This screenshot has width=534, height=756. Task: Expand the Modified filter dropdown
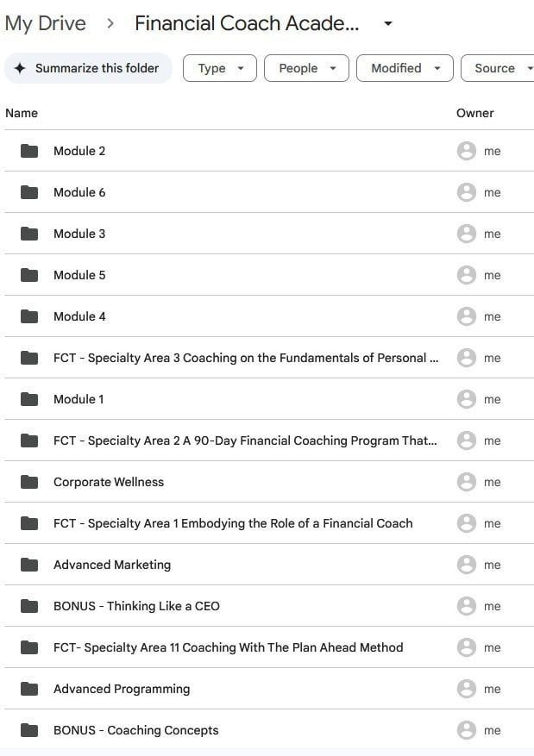tap(405, 68)
